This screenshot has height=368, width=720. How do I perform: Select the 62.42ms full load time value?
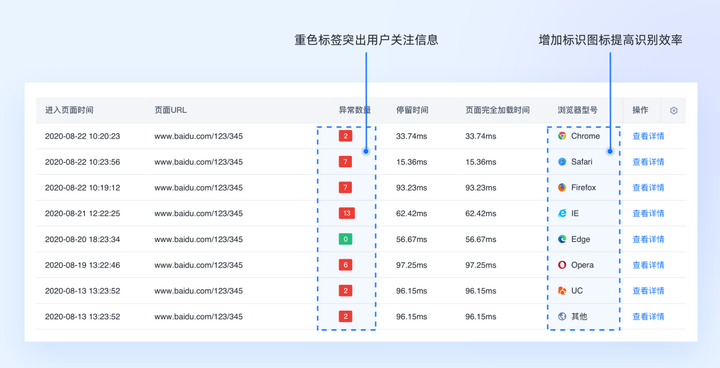(x=481, y=213)
